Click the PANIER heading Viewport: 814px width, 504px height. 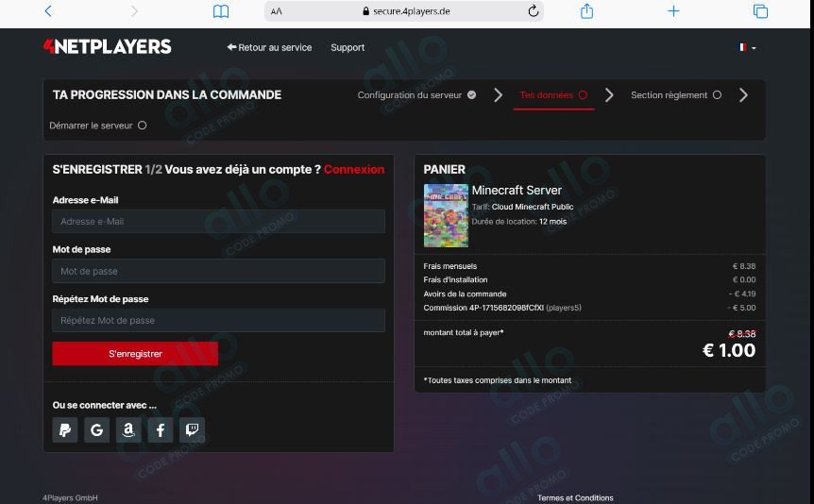click(445, 169)
